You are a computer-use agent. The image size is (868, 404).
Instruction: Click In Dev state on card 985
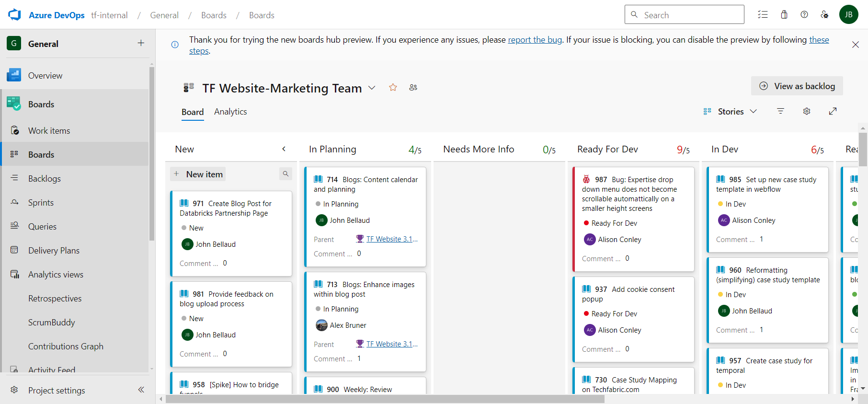click(x=732, y=204)
